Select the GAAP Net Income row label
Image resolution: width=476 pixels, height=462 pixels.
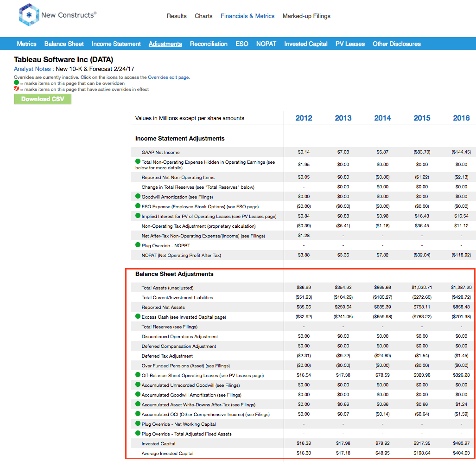tap(160, 152)
